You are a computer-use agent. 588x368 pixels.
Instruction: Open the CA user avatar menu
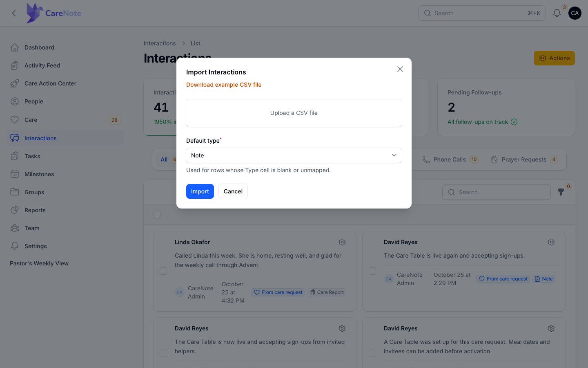(x=575, y=13)
